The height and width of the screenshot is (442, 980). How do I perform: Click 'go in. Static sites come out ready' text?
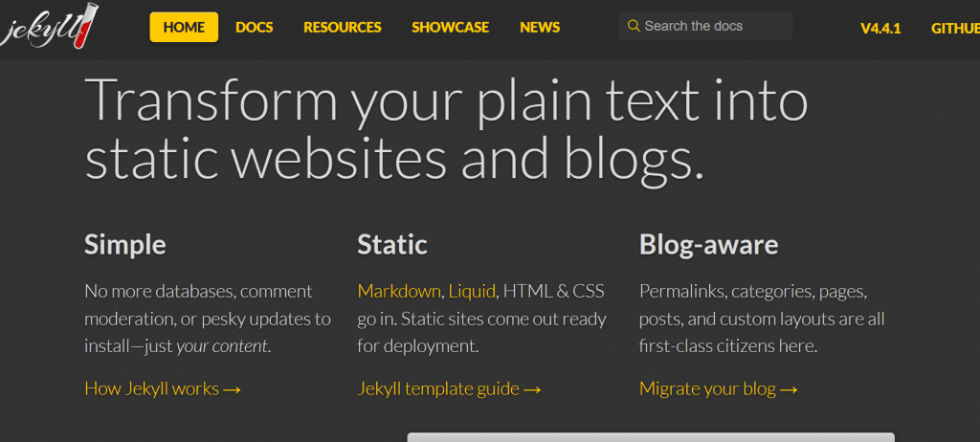click(482, 319)
